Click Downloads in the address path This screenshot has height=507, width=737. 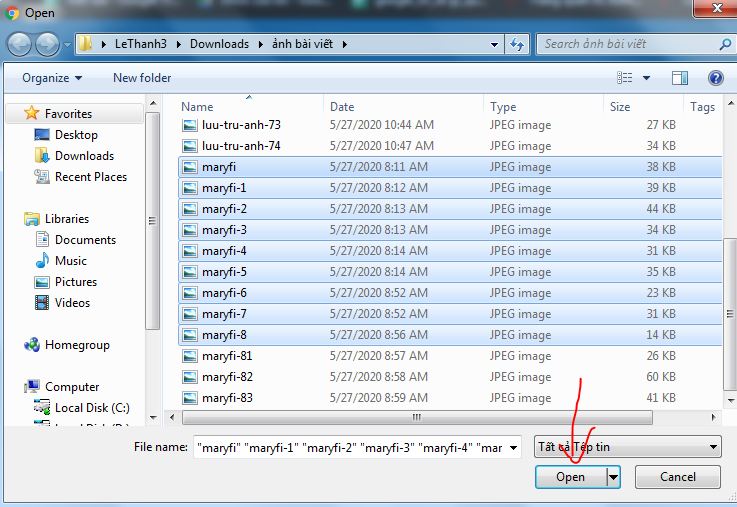coord(220,44)
